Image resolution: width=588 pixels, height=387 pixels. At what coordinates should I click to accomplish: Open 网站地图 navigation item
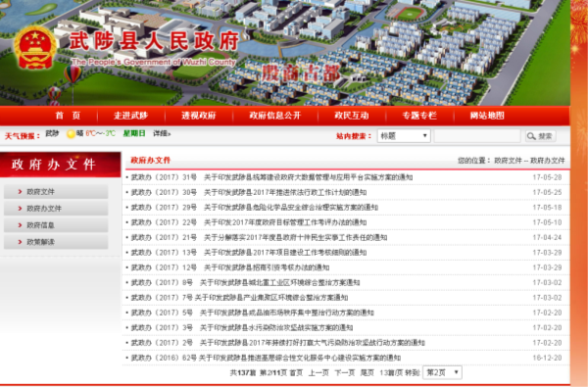pos(487,116)
